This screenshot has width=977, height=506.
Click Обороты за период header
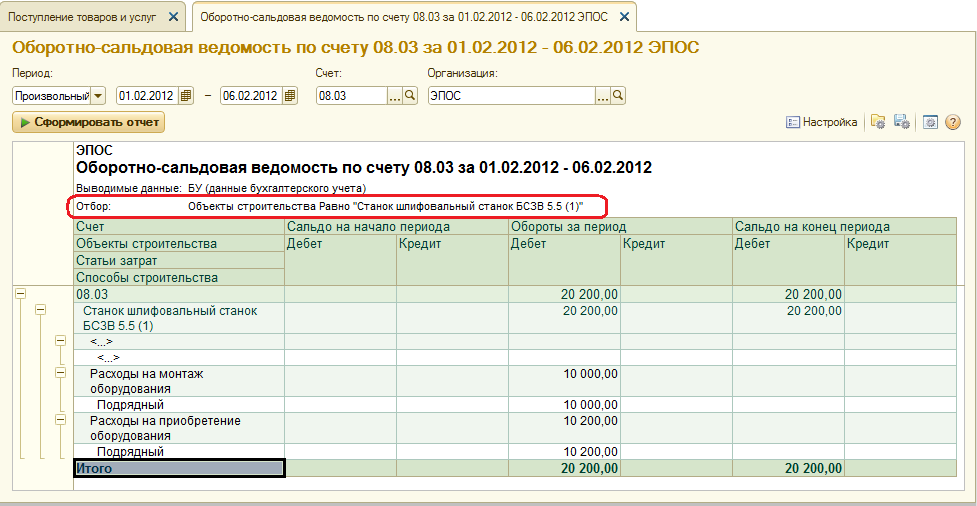621,226
